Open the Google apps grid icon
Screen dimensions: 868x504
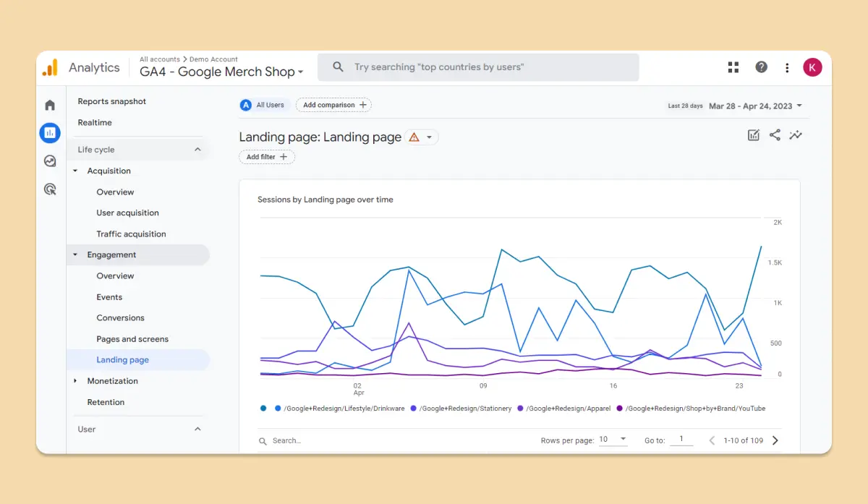click(x=733, y=67)
